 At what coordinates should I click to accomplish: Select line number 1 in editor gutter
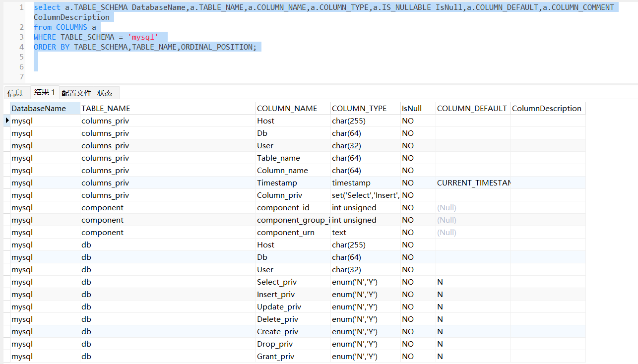tap(21, 7)
